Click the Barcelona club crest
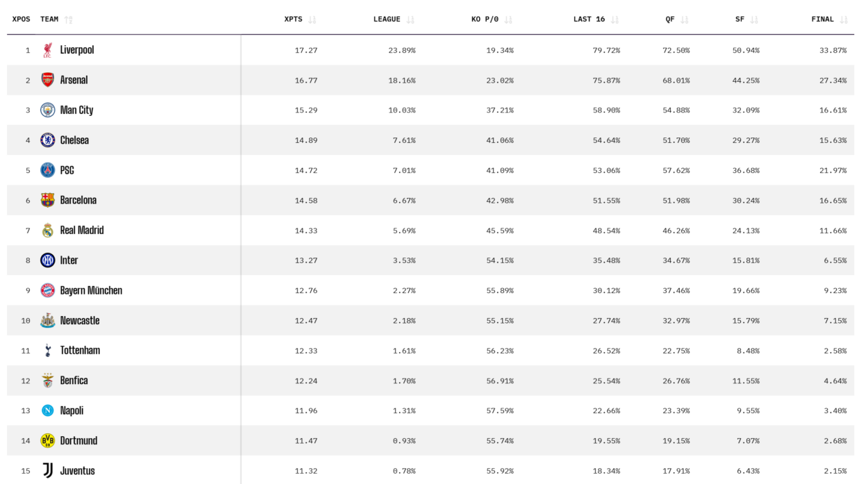This screenshot has width=868, height=484. tap(47, 200)
